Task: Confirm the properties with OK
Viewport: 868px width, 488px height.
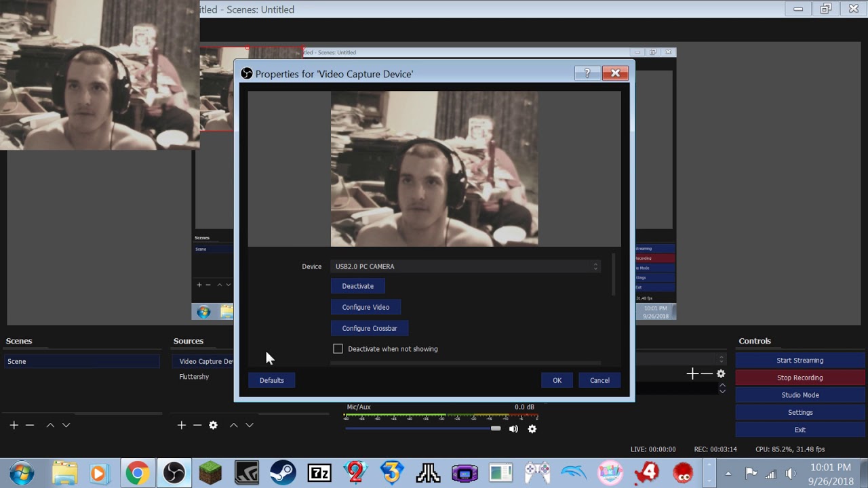Action: pos(557,380)
